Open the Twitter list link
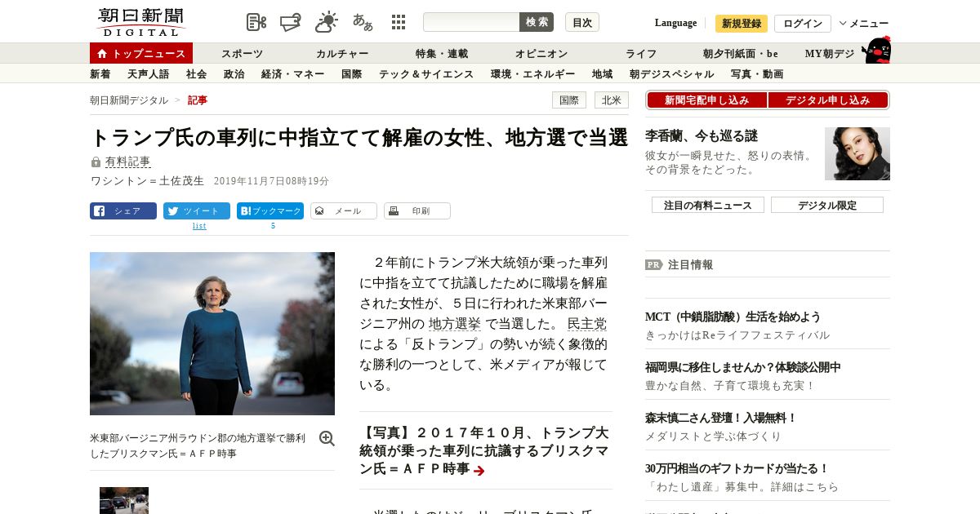980x514 pixels. (199, 226)
